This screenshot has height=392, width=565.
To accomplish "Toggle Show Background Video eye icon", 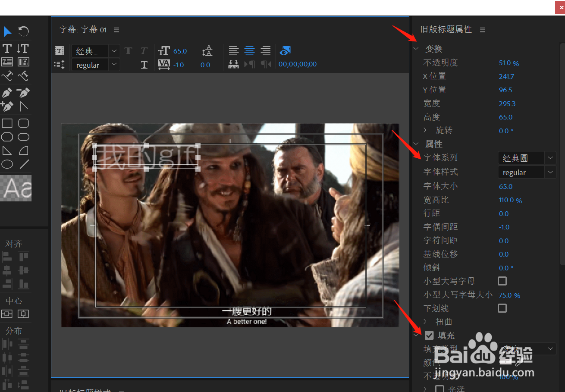I will pyautogui.click(x=285, y=51).
